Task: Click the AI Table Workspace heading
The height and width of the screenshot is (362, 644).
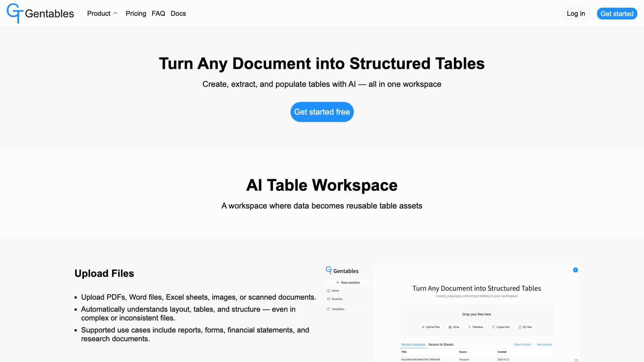Action: [x=322, y=185]
